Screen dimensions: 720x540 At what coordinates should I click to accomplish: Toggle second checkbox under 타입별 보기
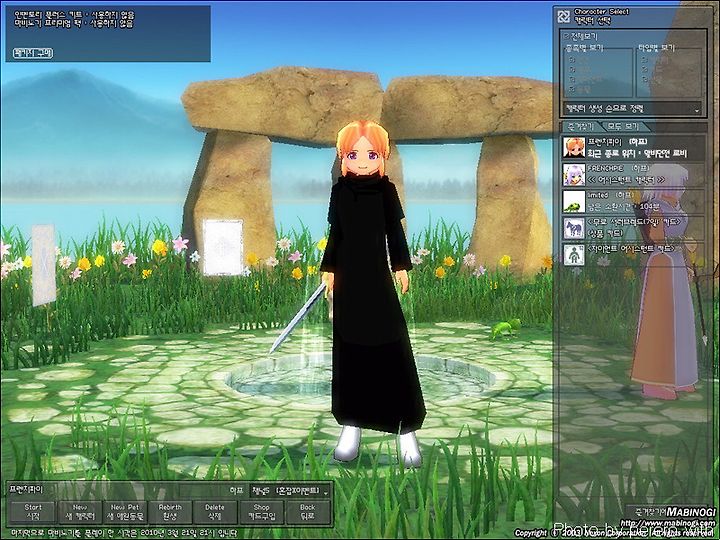pyautogui.click(x=645, y=69)
